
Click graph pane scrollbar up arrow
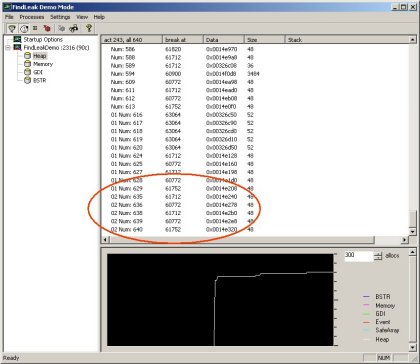coord(413,252)
